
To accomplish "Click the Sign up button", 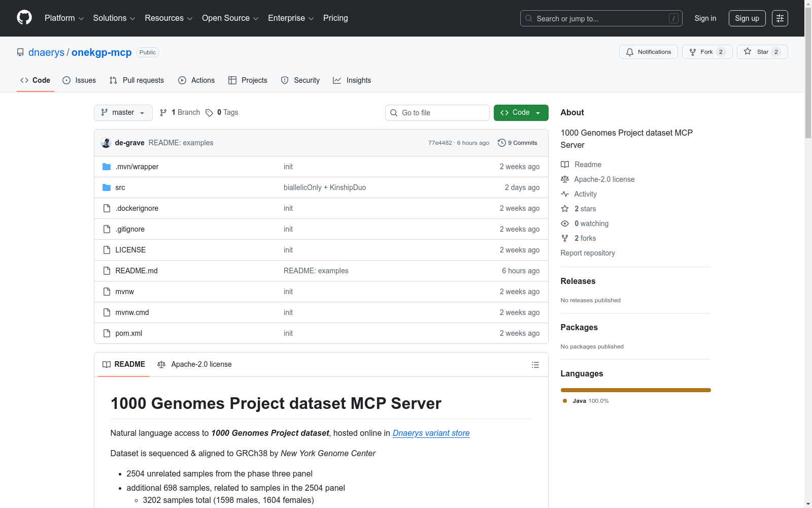I will click(747, 18).
